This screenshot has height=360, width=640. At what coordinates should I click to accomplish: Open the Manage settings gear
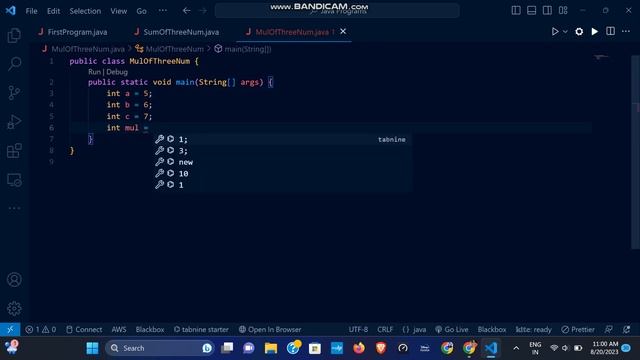pyautogui.click(x=14, y=308)
